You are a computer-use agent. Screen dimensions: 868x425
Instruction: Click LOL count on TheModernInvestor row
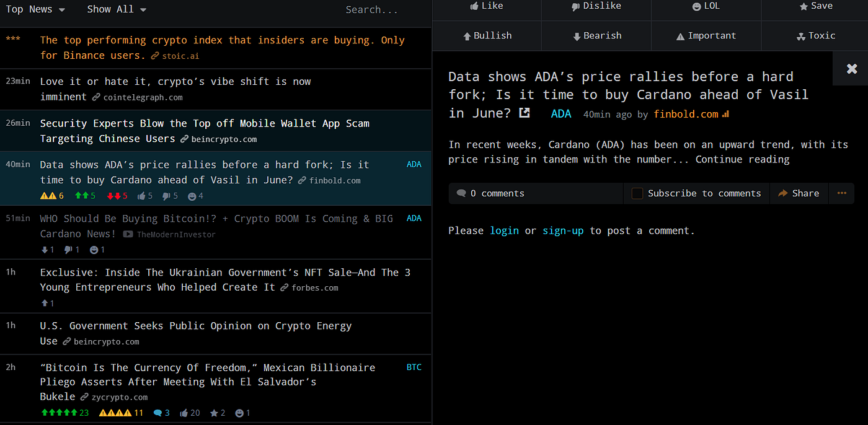(x=97, y=250)
